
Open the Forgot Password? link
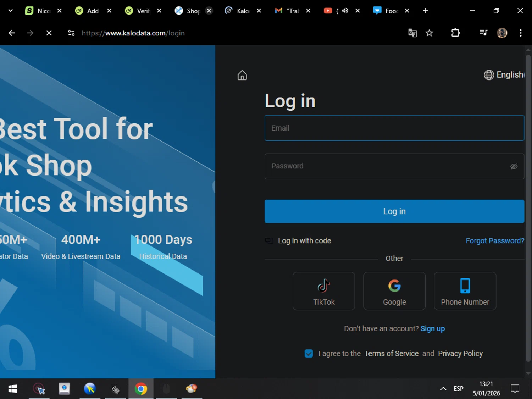point(495,241)
